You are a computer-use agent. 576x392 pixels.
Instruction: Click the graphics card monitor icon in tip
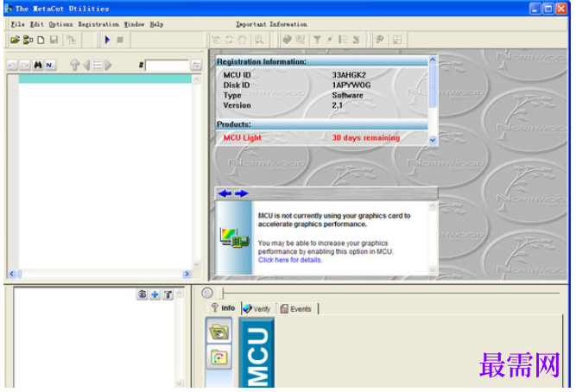tap(235, 237)
